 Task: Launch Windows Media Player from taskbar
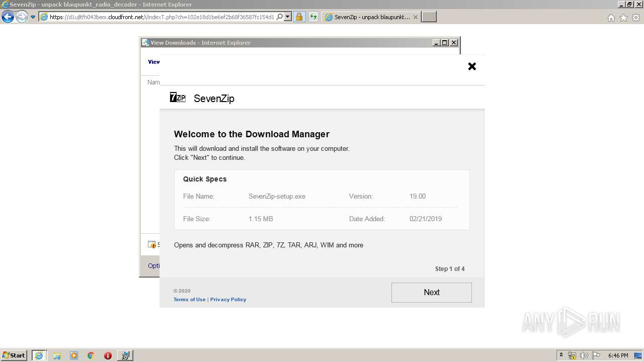tap(74, 355)
